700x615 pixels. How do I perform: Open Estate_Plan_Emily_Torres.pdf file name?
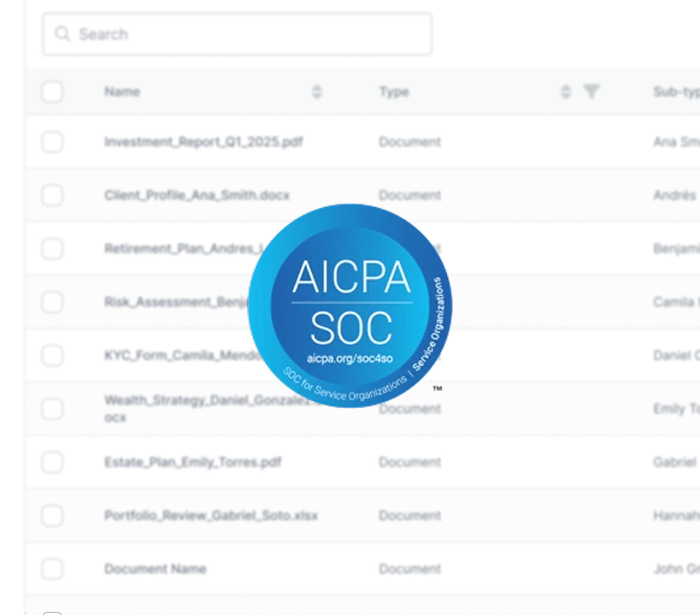click(193, 462)
